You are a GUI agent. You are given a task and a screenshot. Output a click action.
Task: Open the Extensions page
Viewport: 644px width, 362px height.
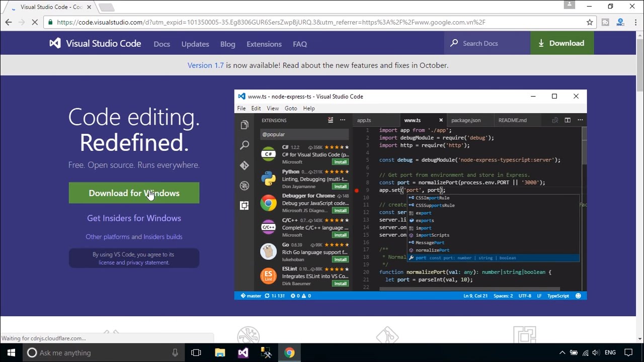coord(264,44)
